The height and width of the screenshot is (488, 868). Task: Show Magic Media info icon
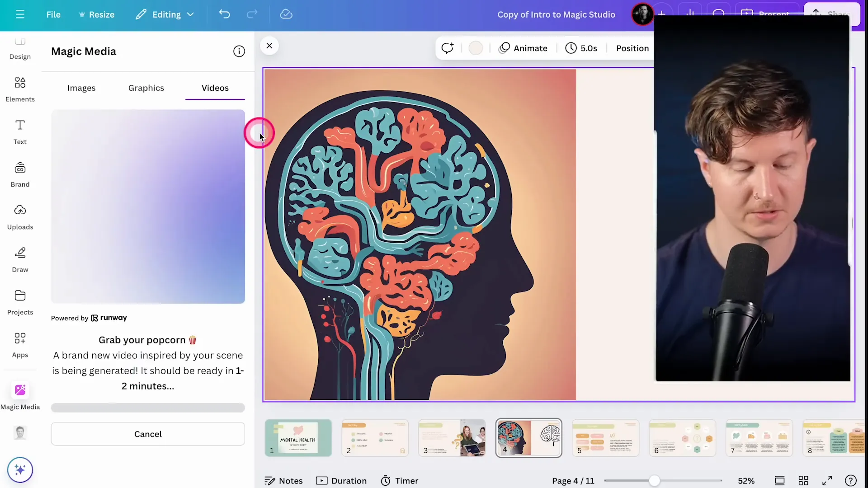tap(239, 52)
